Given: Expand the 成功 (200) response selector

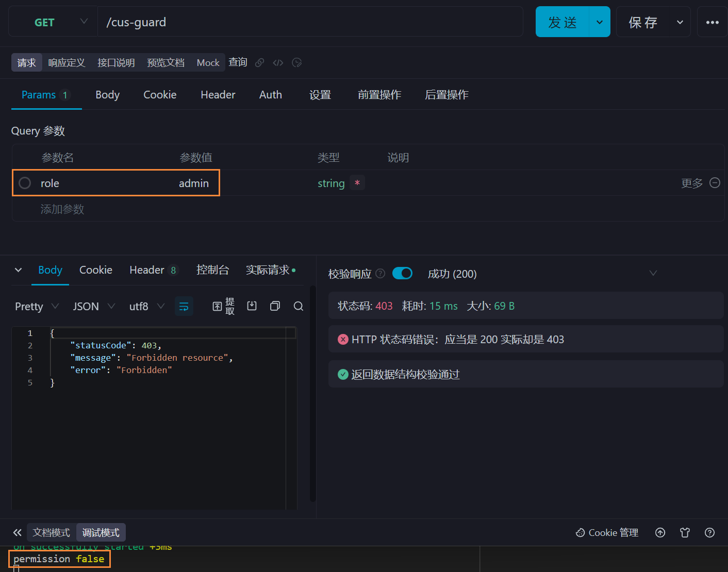Looking at the screenshot, I should [542, 274].
